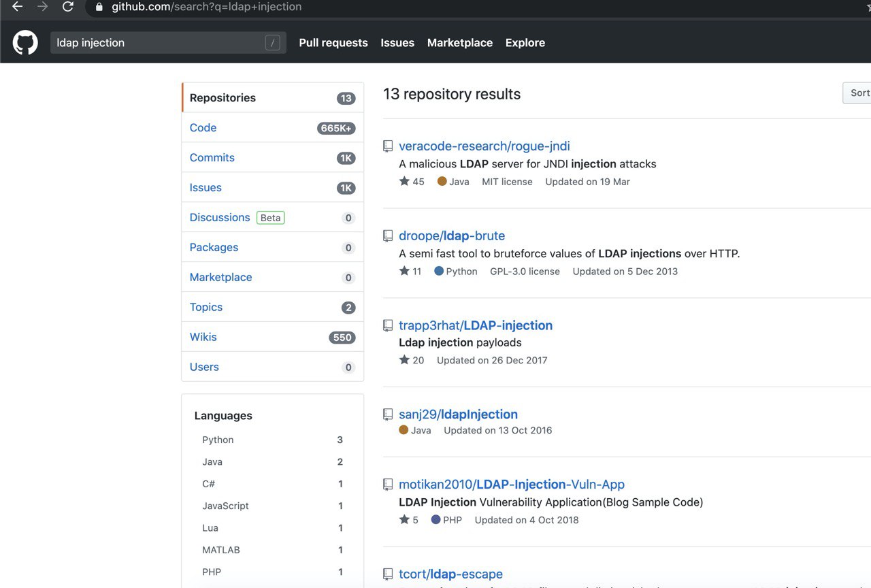Open the veracode-research/rogue-jndi repository
The image size is (871, 588).
[x=484, y=146]
